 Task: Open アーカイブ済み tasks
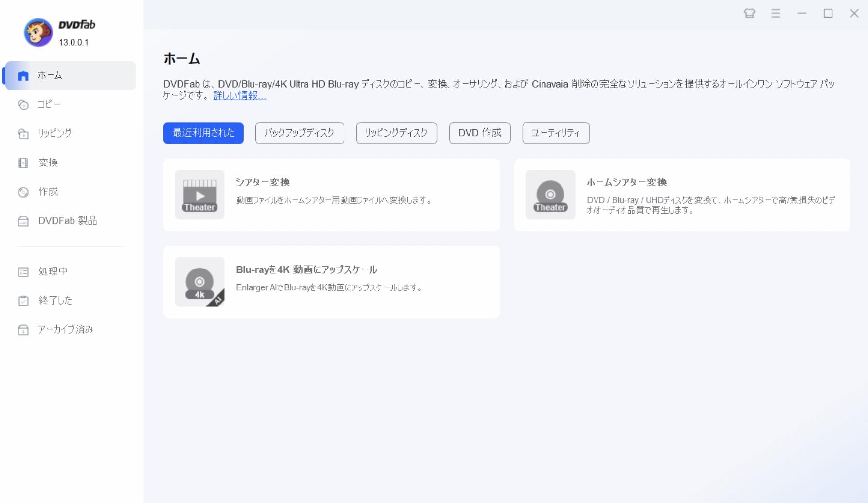(x=70, y=330)
